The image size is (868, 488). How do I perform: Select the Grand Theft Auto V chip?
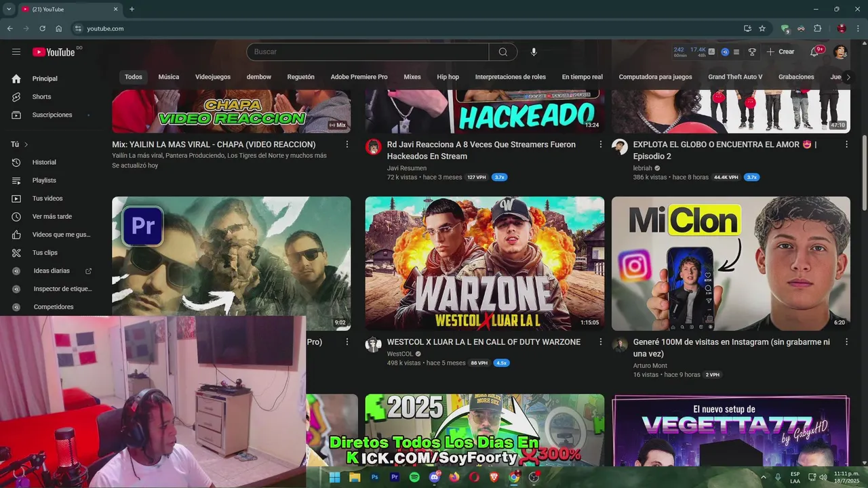coord(735,77)
